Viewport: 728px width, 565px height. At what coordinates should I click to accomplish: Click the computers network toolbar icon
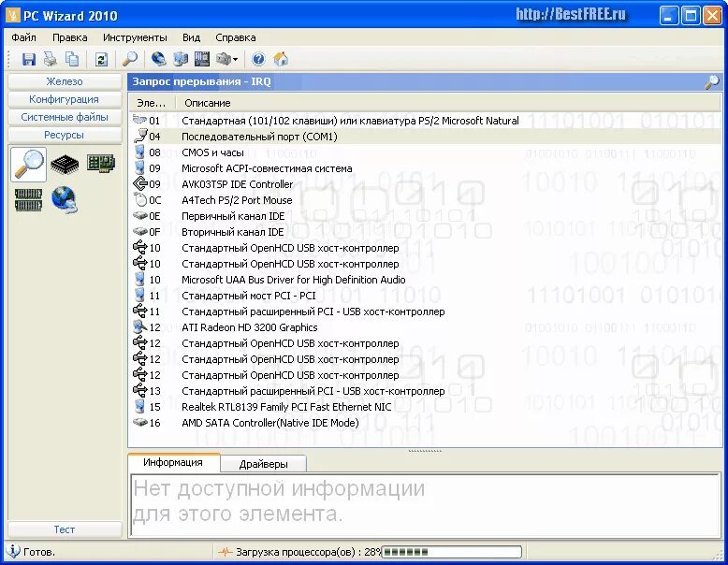click(x=181, y=59)
